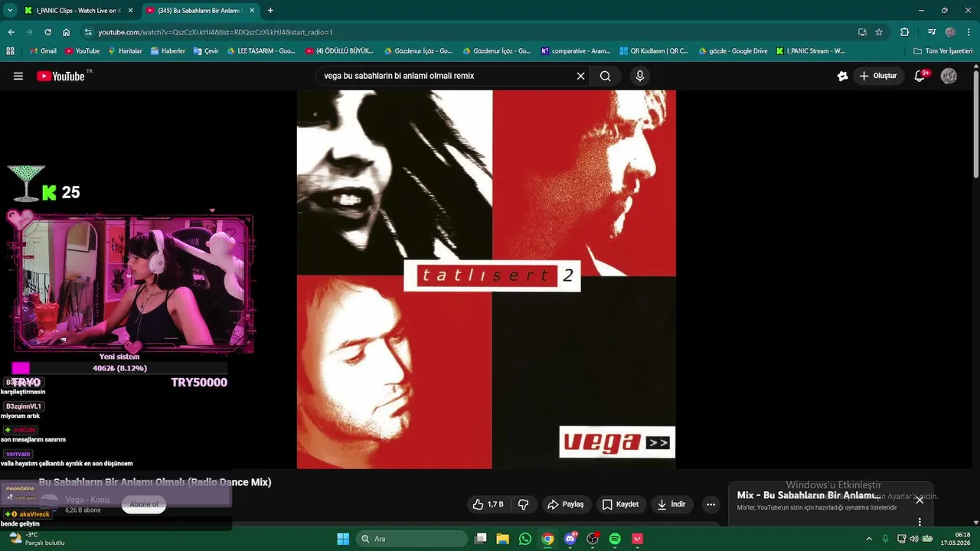Bookmark this page with the star
The image size is (980, 551).
(x=879, y=32)
